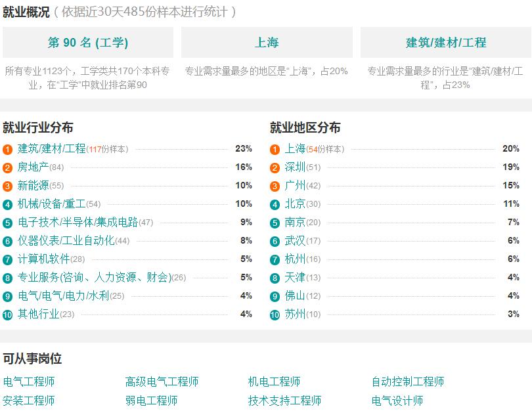Click rank 7 badge beside 杭州
Image resolution: width=532 pixels, height=411 pixels.
pyautogui.click(x=275, y=260)
